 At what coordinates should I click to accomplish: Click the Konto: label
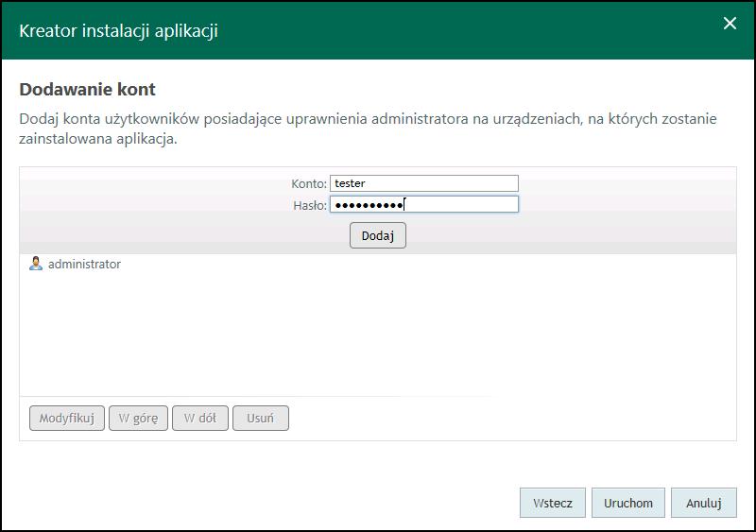click(x=309, y=183)
